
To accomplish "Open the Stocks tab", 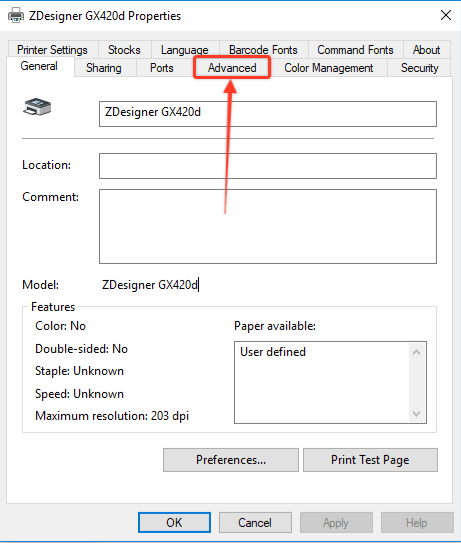I will (x=124, y=50).
